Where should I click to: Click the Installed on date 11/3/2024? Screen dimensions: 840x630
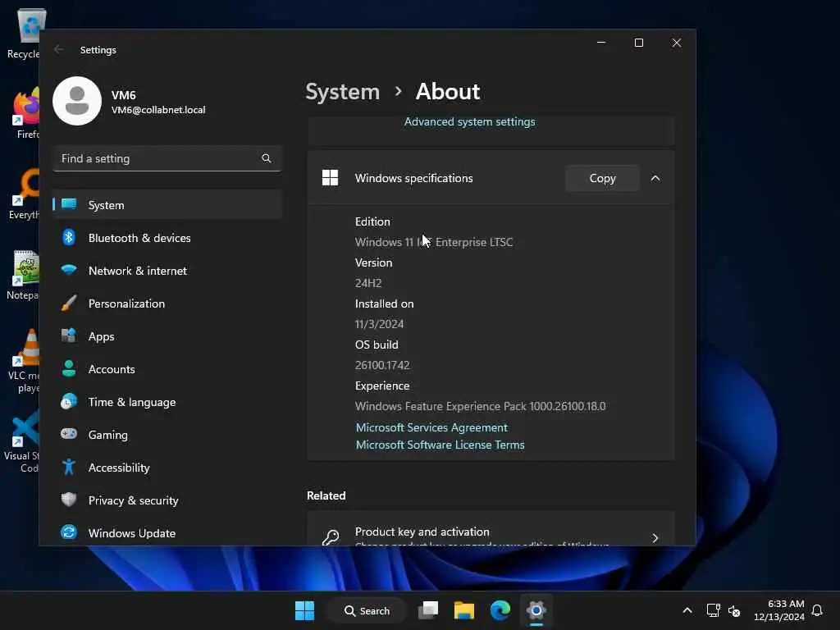tap(379, 324)
